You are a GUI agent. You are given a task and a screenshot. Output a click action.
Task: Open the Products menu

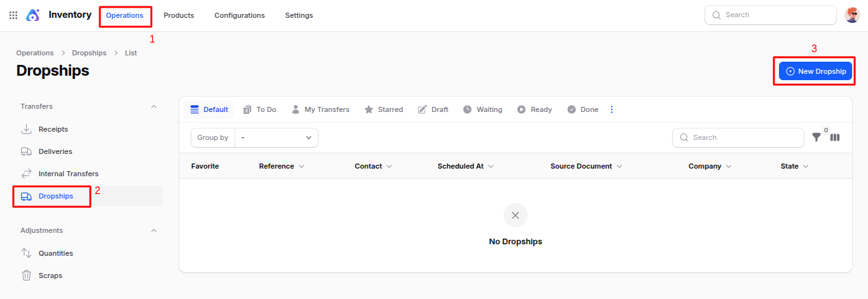[x=179, y=15]
